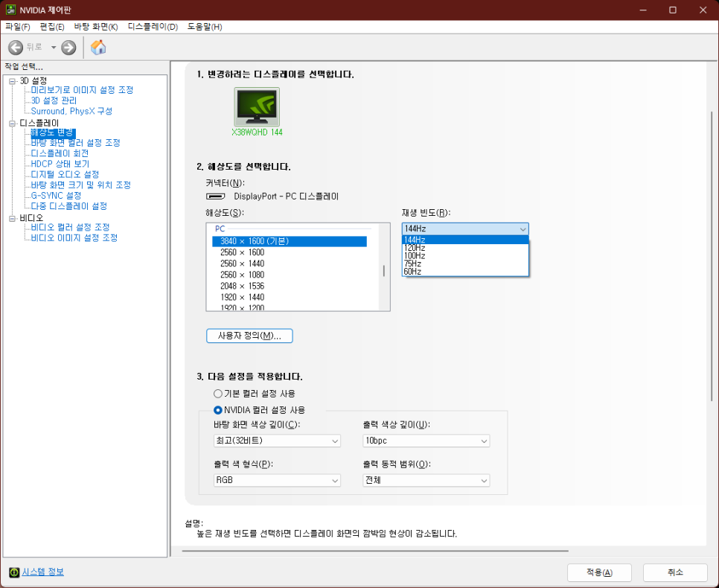719x588 pixels.
Task: Maximize the NVIDIA 제어판 window
Action: pos(673,10)
